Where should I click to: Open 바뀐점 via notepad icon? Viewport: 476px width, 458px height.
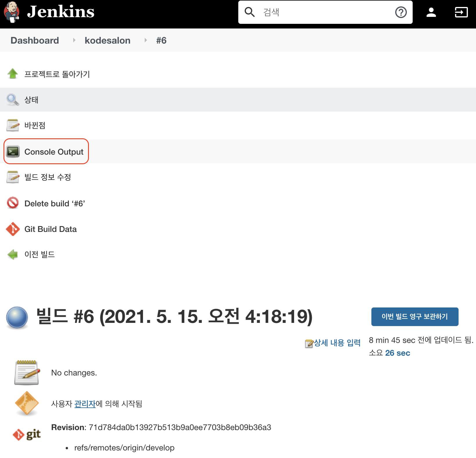coord(13,125)
